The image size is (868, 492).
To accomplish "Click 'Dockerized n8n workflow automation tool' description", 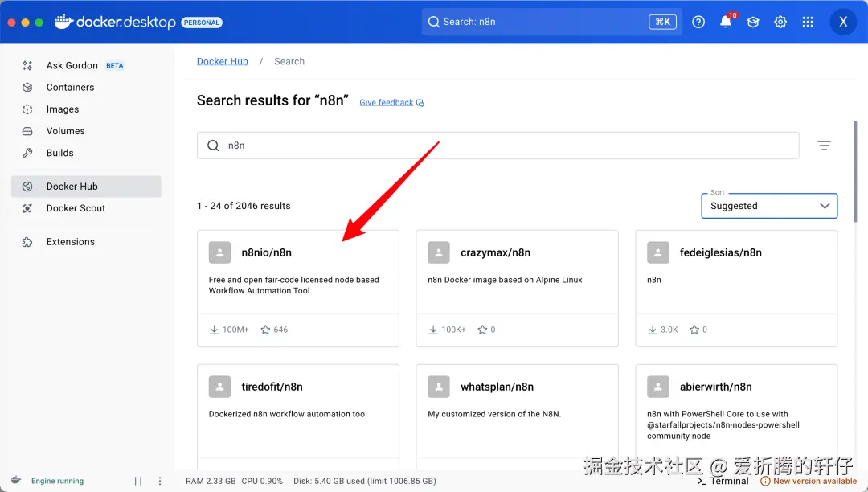I will pyautogui.click(x=288, y=414).
